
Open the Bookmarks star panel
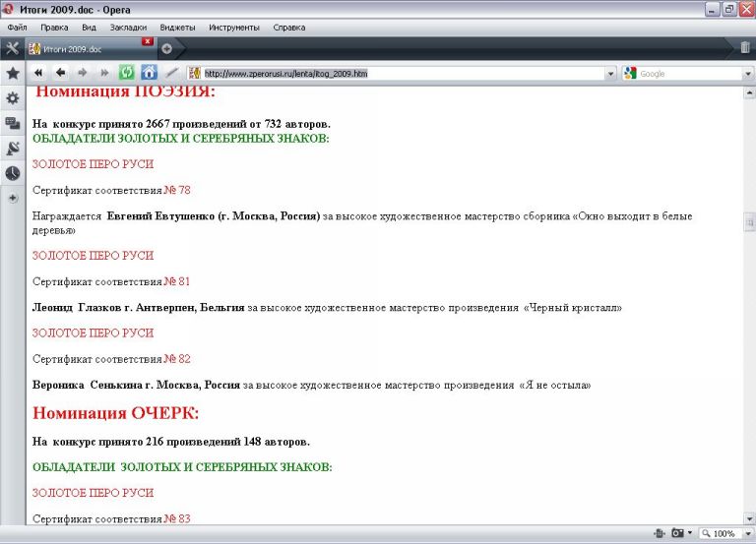point(13,73)
